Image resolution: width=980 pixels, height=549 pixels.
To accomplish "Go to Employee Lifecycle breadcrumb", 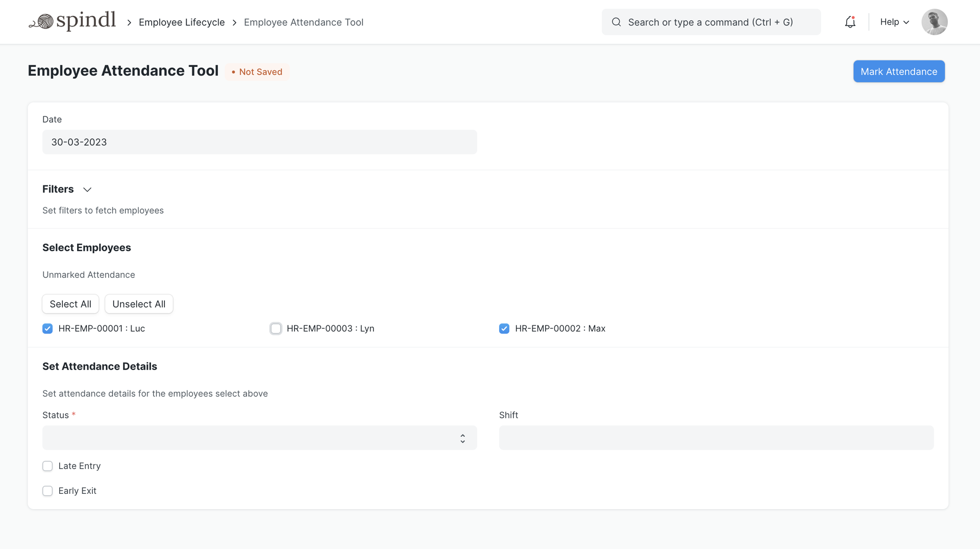I will click(182, 22).
